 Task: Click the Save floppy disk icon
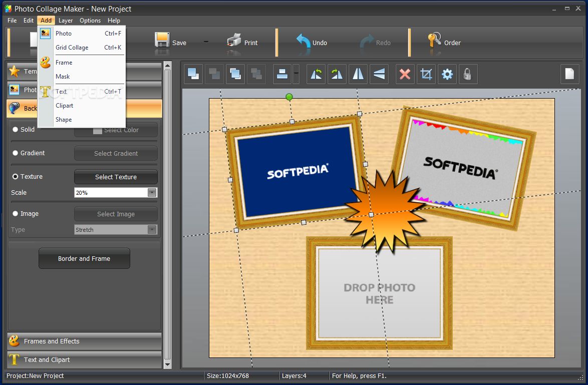[162, 40]
